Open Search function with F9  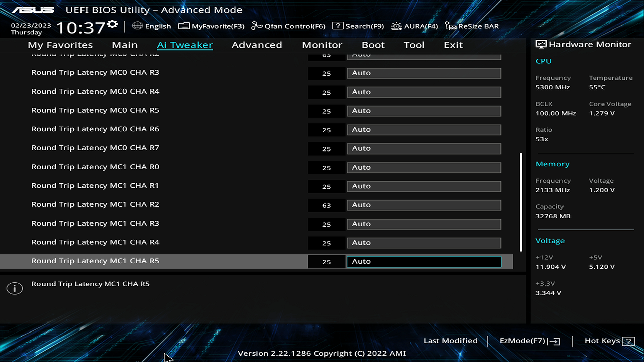click(359, 26)
